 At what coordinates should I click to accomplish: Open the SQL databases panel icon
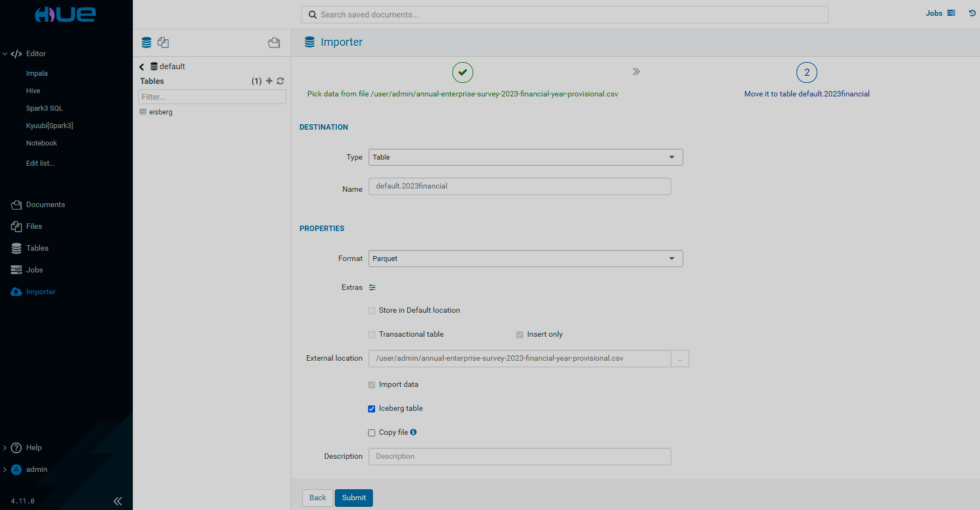pyautogui.click(x=146, y=42)
